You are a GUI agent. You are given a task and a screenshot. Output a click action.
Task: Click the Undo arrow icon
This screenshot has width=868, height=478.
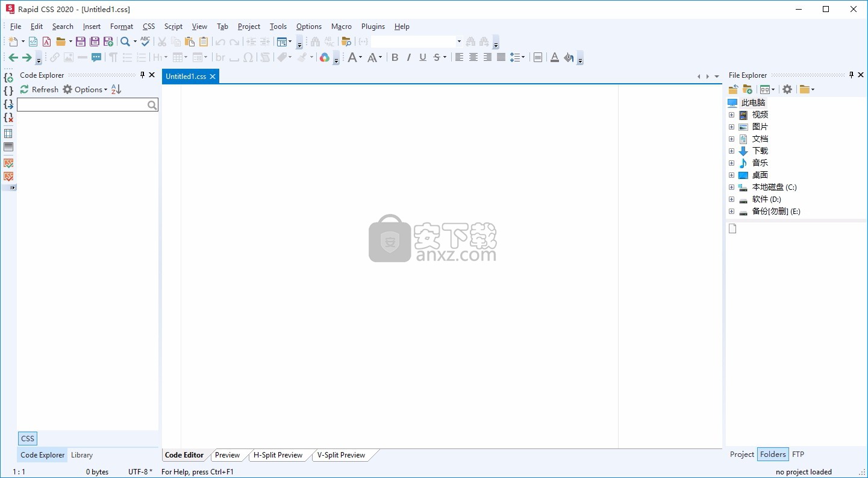pyautogui.click(x=220, y=42)
